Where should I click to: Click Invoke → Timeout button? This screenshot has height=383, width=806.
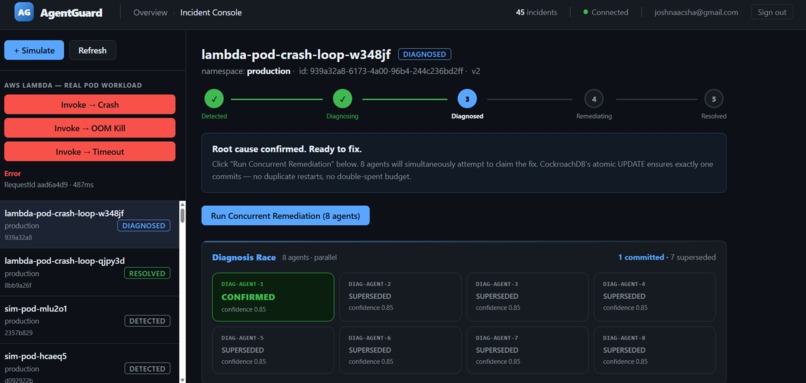coord(89,152)
